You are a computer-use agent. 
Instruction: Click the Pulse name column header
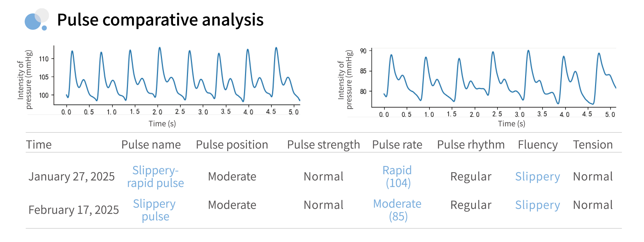tap(151, 145)
